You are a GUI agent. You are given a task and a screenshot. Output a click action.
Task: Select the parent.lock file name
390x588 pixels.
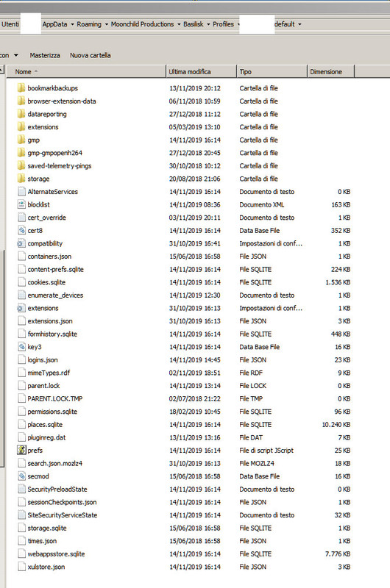pyautogui.click(x=43, y=385)
